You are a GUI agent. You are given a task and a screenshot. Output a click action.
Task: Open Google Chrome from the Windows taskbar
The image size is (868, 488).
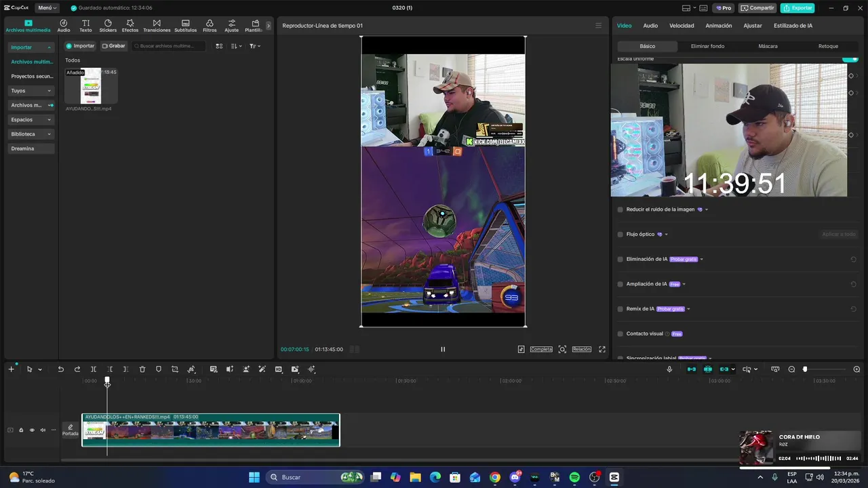click(495, 477)
